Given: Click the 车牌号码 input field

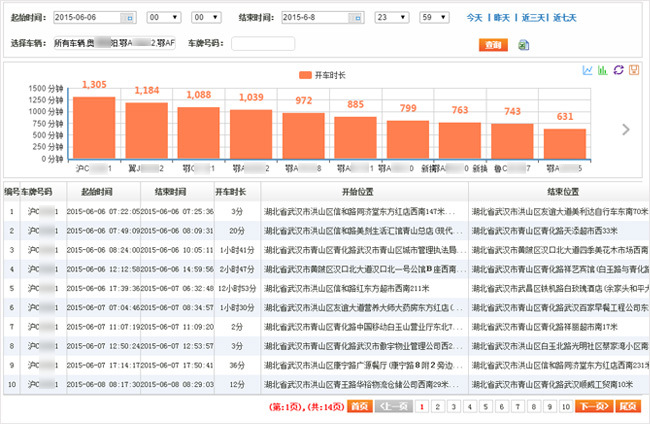Looking at the screenshot, I should (x=263, y=44).
